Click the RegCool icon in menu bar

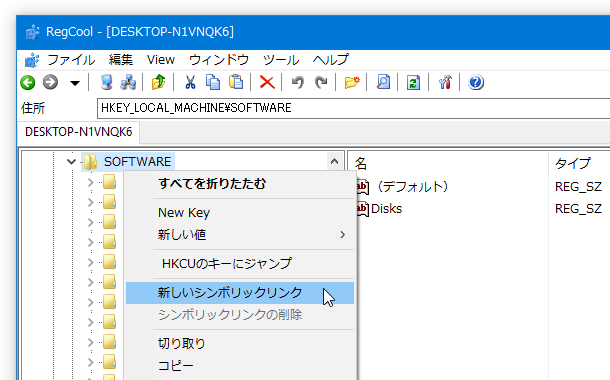pyautogui.click(x=32, y=60)
